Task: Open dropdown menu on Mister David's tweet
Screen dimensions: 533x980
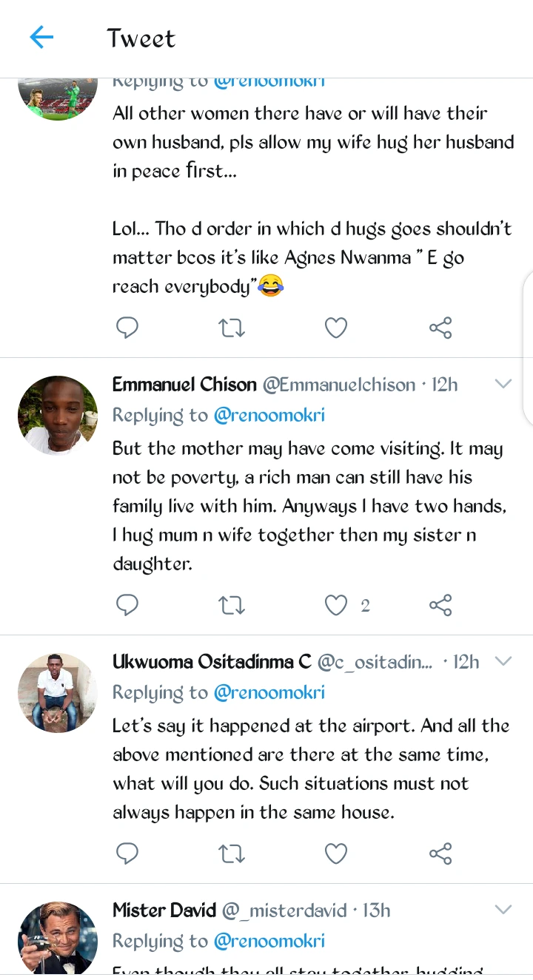Action: click(503, 910)
